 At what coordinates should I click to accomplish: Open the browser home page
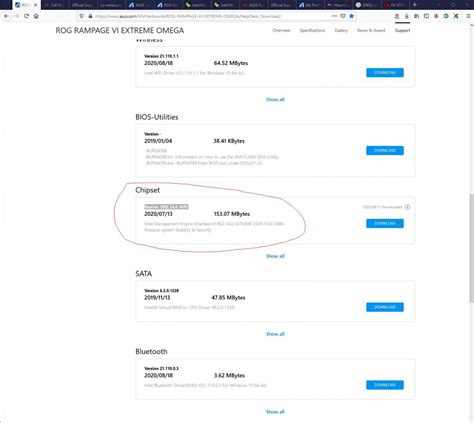tap(36, 16)
